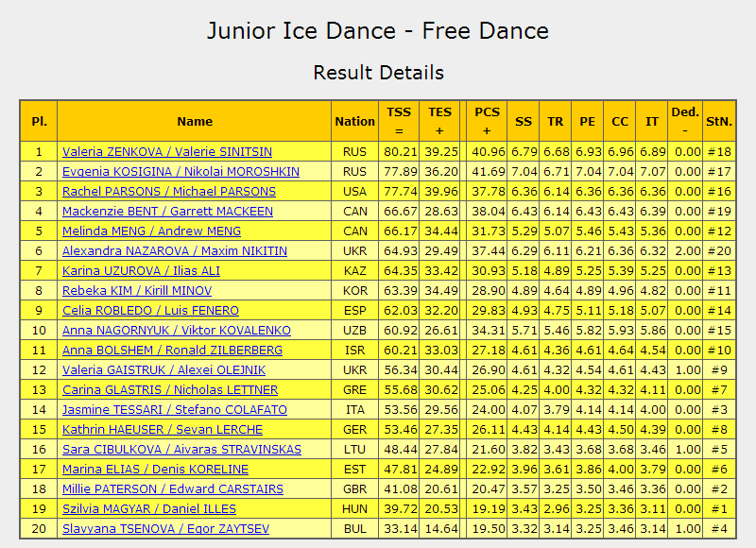Click Szilvia MAGYAR / Daniel ILLES link
The height and width of the screenshot is (548, 756).
click(x=149, y=508)
